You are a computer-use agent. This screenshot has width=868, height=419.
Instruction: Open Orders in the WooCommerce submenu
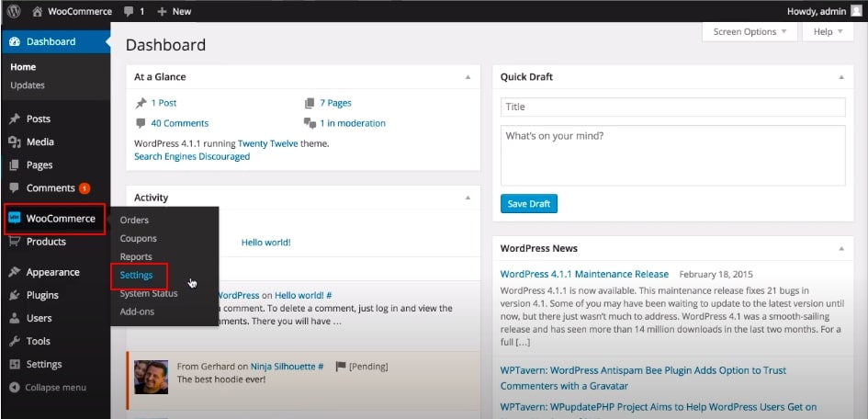point(134,220)
